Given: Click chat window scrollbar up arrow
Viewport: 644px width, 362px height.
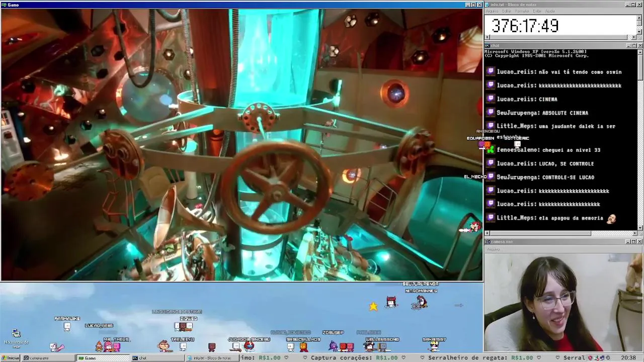Looking at the screenshot, I should pyautogui.click(x=640, y=52).
